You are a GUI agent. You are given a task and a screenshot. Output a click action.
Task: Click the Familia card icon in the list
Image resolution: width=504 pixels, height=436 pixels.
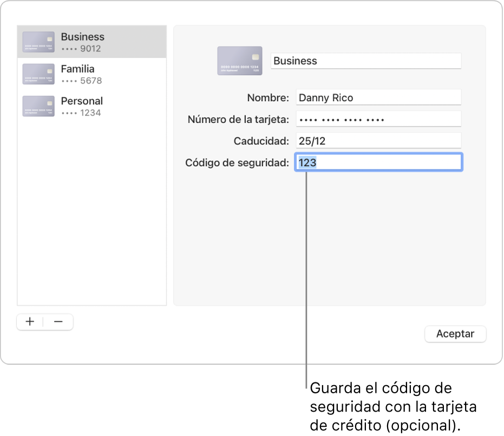[38, 74]
